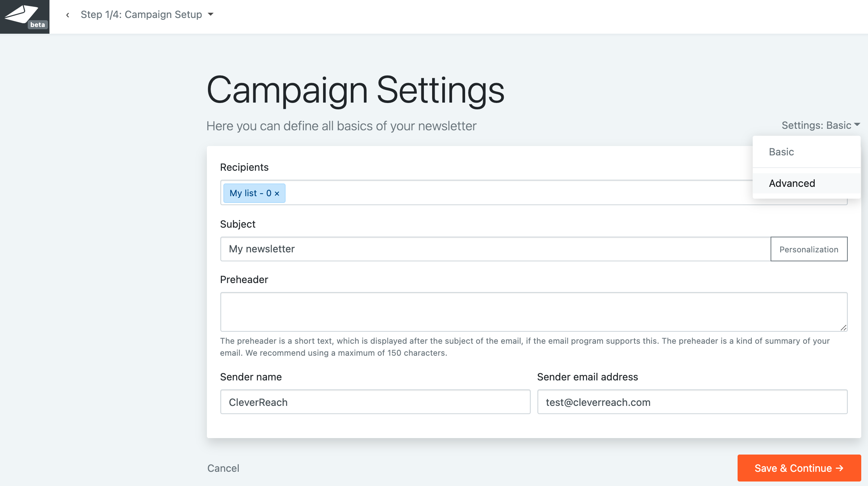The image size is (868, 486).
Task: Remove the My list recipient tag
Action: pyautogui.click(x=277, y=194)
